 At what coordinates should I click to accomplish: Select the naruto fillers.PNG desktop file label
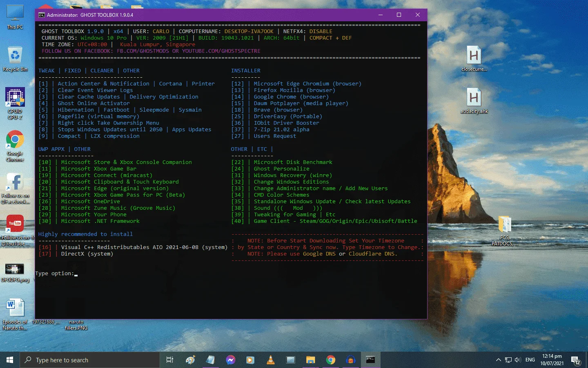click(76, 325)
